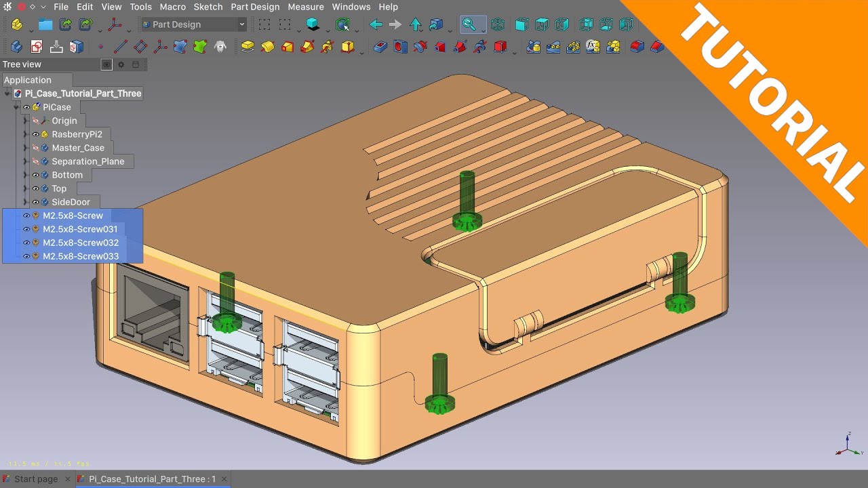
Task: Collapse the PiCase tree node
Action: (16, 107)
